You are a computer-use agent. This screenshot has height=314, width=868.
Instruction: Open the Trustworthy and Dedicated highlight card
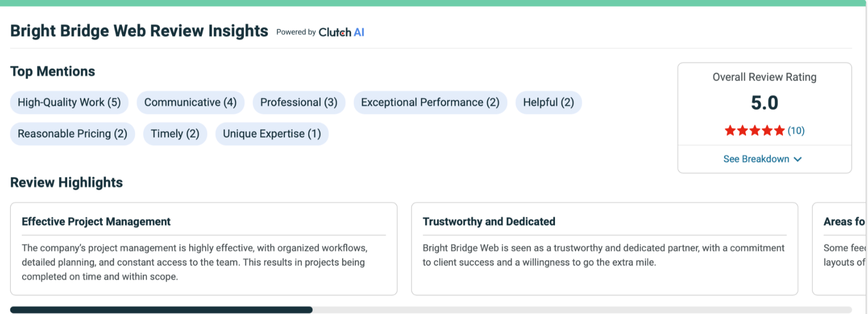click(604, 249)
